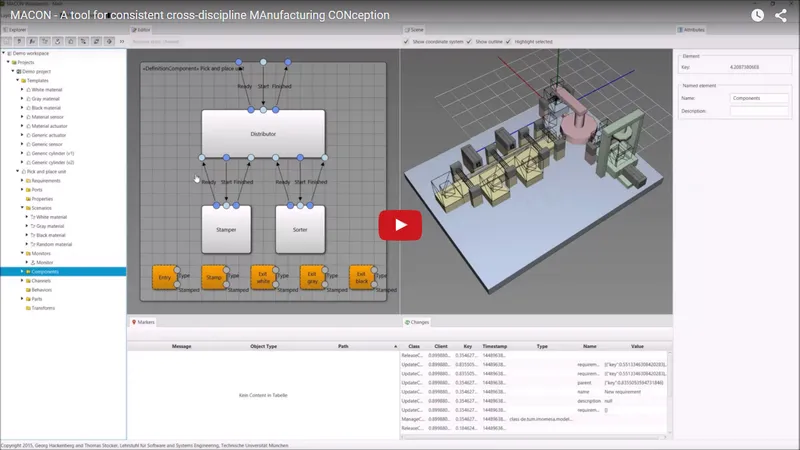Select the orange Stamp block
Image resolution: width=800 pixels, height=450 pixels.
click(x=214, y=278)
